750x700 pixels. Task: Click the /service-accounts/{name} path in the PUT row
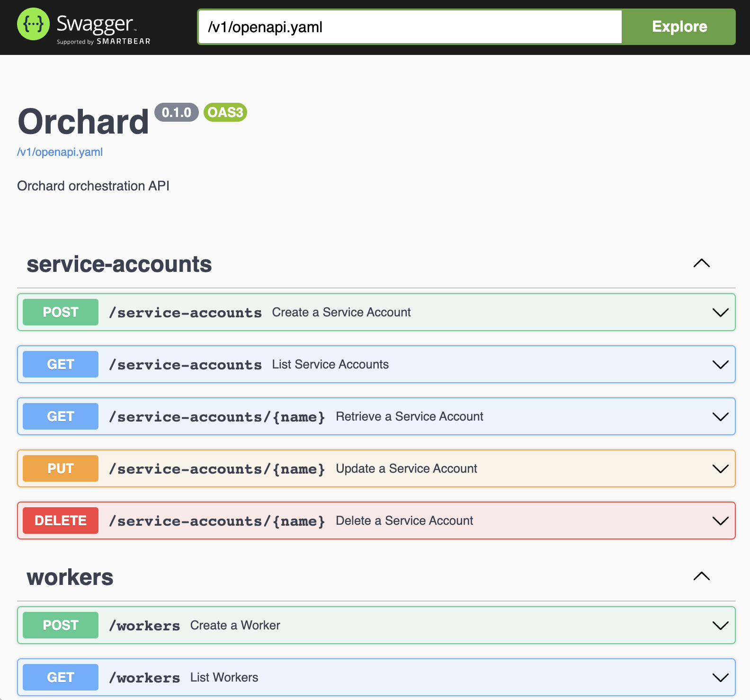pos(217,469)
